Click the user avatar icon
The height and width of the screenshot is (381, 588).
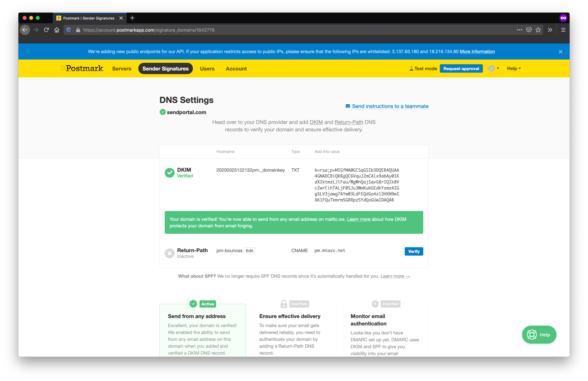coord(491,68)
